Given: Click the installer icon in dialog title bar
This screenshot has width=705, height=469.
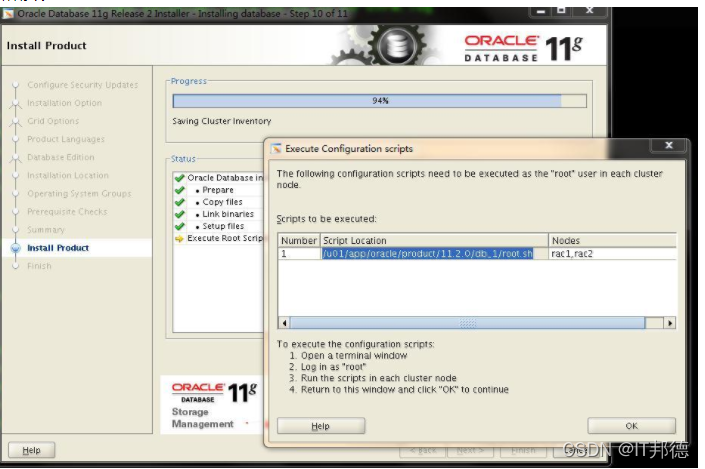Looking at the screenshot, I should point(276,148).
